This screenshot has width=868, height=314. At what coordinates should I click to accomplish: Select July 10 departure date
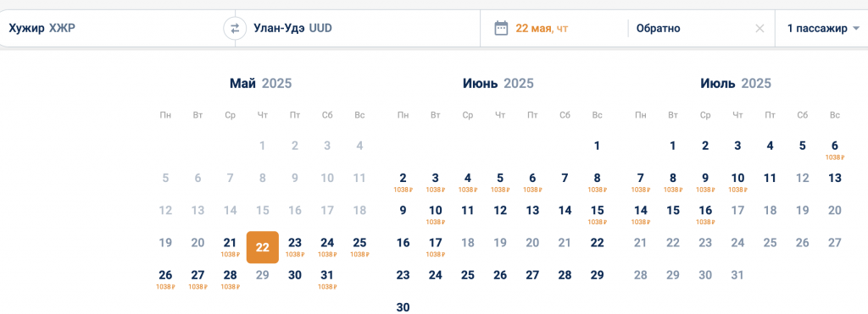[x=737, y=183]
